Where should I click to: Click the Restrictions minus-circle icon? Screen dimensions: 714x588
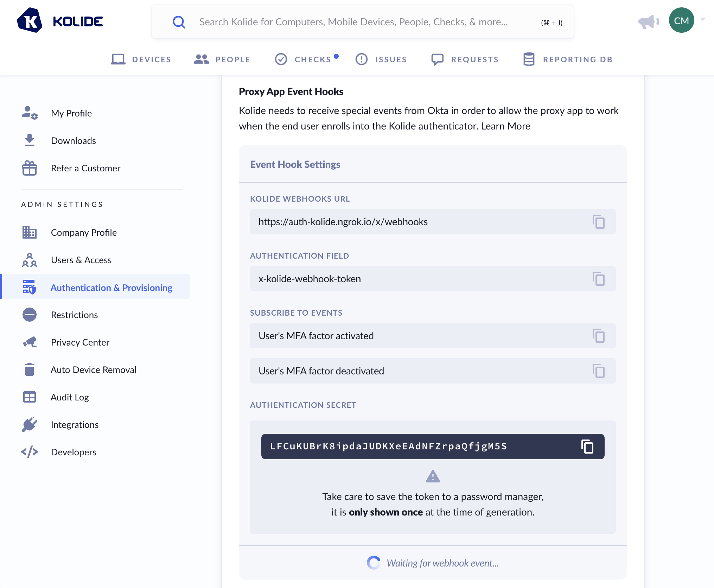30,315
